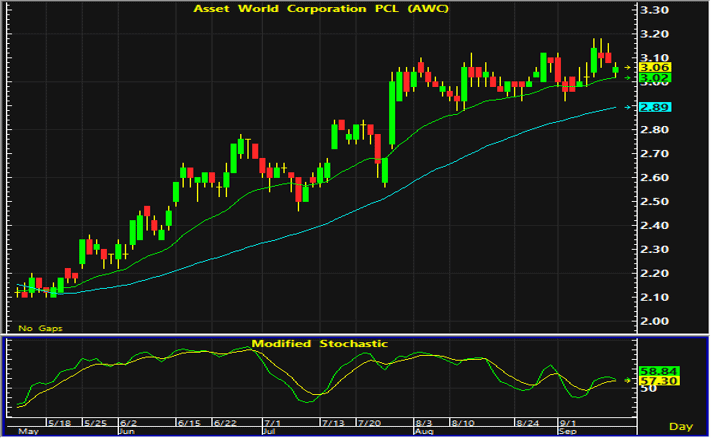The image size is (711, 438).
Task: Click the yellow 57.30 stochastic value label
Action: [658, 381]
